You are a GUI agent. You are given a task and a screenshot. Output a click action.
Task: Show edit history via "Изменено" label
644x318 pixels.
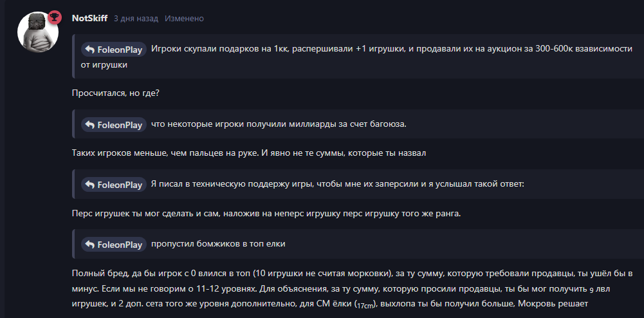coord(184,19)
